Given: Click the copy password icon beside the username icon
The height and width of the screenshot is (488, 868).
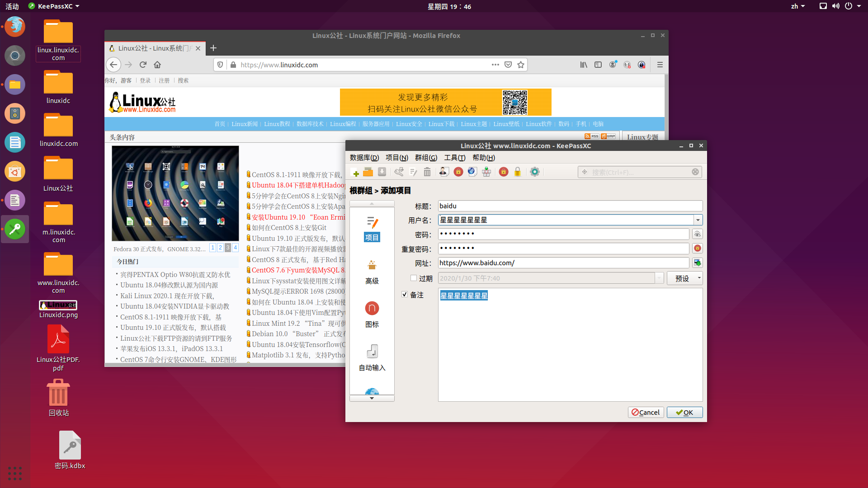Looking at the screenshot, I should 458,172.
